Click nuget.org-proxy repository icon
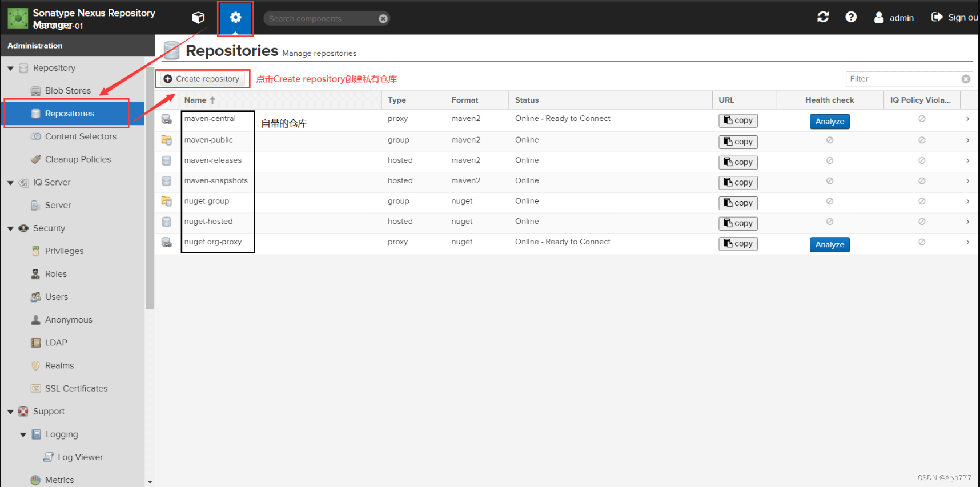The height and width of the screenshot is (487, 980). tap(167, 242)
